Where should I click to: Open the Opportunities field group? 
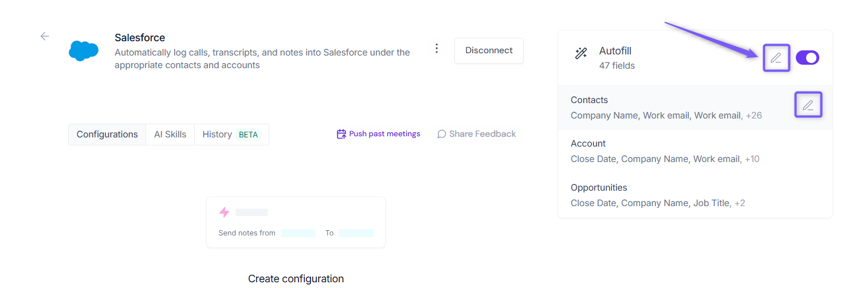click(x=695, y=195)
